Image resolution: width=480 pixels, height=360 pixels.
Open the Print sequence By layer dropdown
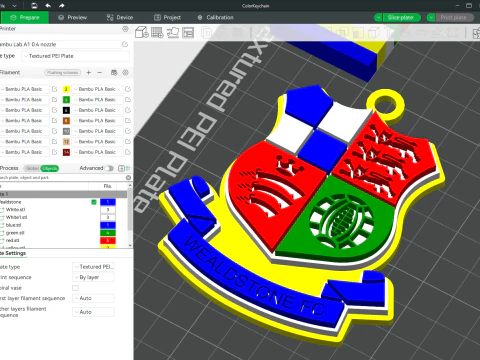93,277
